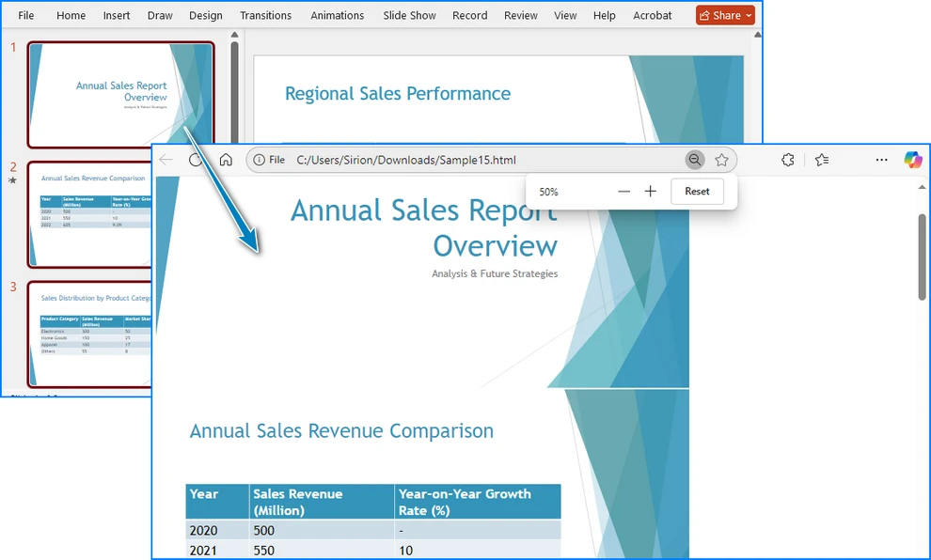Add the page to favorites with the star
The image size is (931, 560).
click(x=721, y=160)
